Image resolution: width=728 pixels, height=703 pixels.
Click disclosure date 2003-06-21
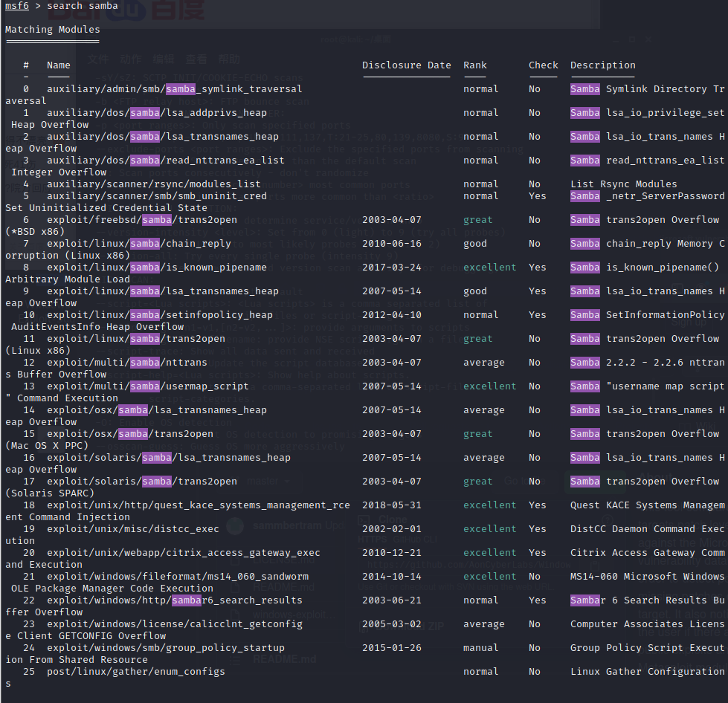pyautogui.click(x=392, y=600)
